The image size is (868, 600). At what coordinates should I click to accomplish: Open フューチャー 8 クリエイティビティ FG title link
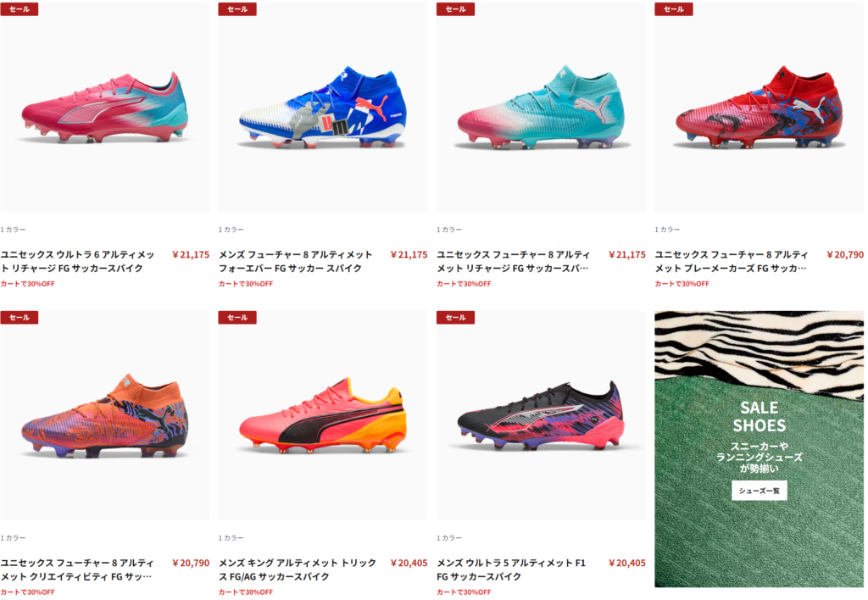tap(77, 569)
